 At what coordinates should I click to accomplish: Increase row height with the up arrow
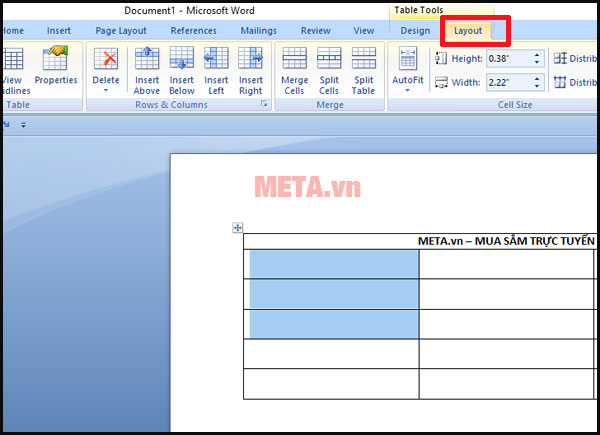click(x=538, y=55)
